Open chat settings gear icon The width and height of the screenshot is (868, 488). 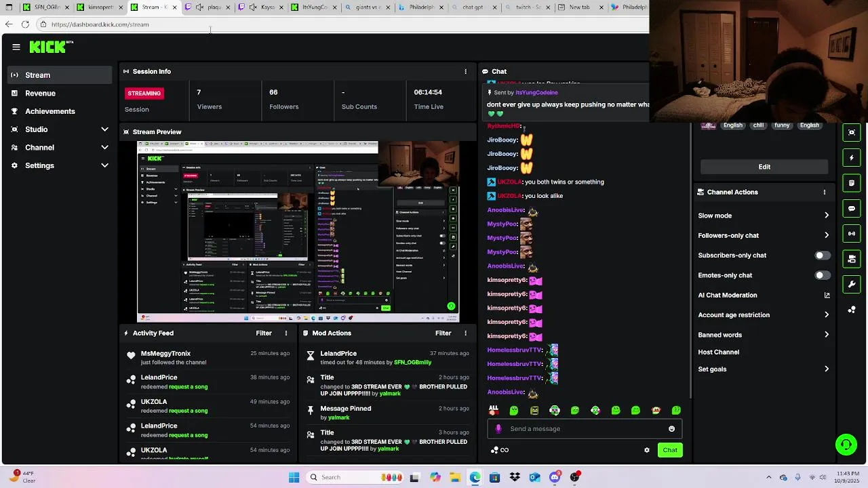(x=647, y=450)
